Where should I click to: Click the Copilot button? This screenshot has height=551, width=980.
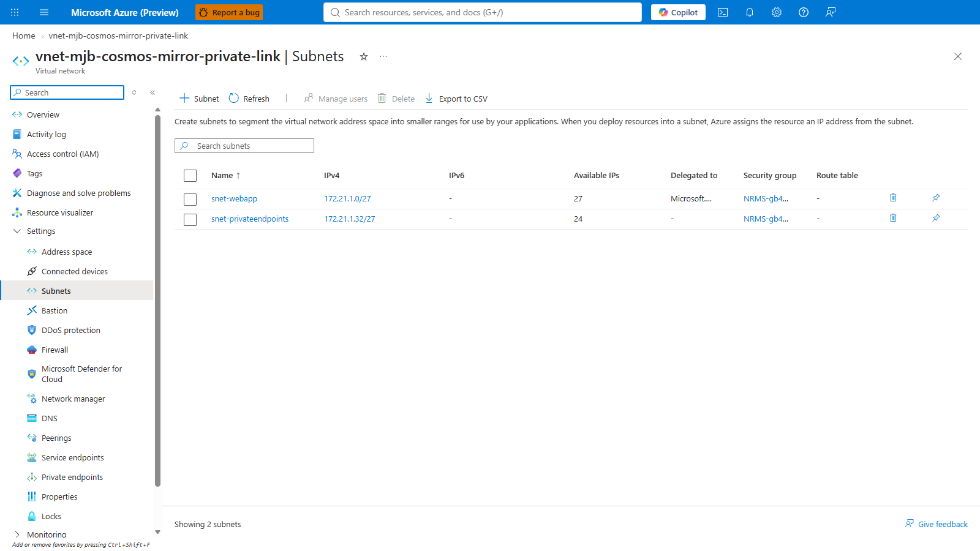coord(678,12)
